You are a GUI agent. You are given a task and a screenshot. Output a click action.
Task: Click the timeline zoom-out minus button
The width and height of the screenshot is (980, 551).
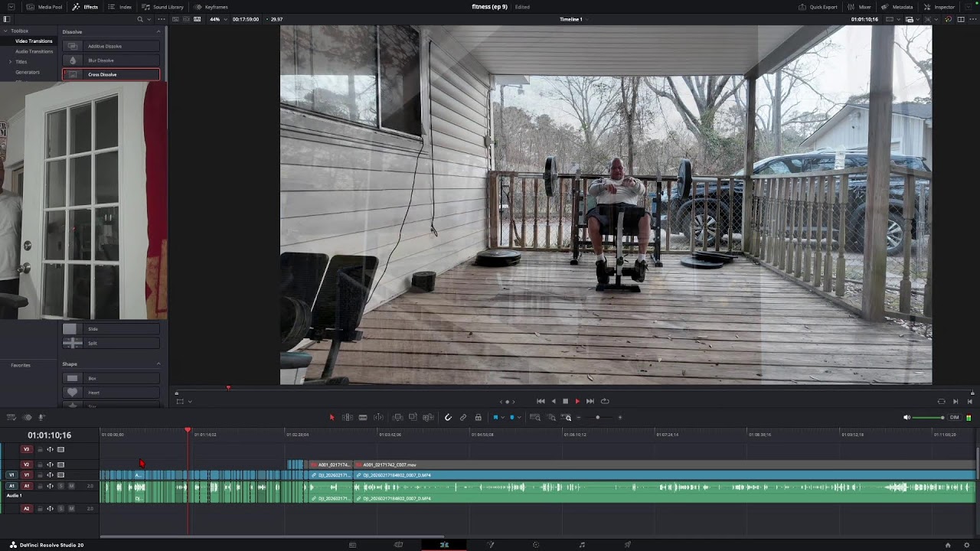point(579,417)
